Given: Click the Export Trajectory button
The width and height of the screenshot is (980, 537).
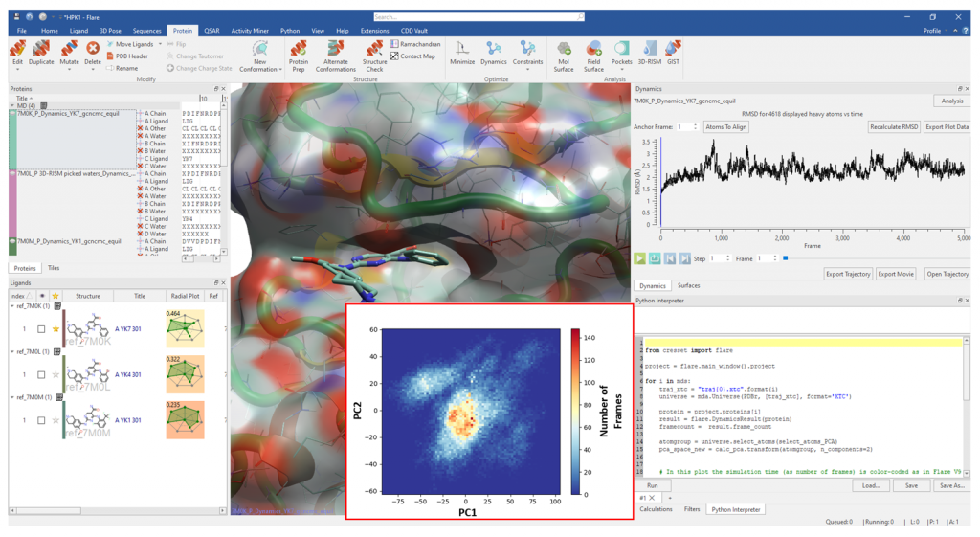Looking at the screenshot, I should 848,274.
